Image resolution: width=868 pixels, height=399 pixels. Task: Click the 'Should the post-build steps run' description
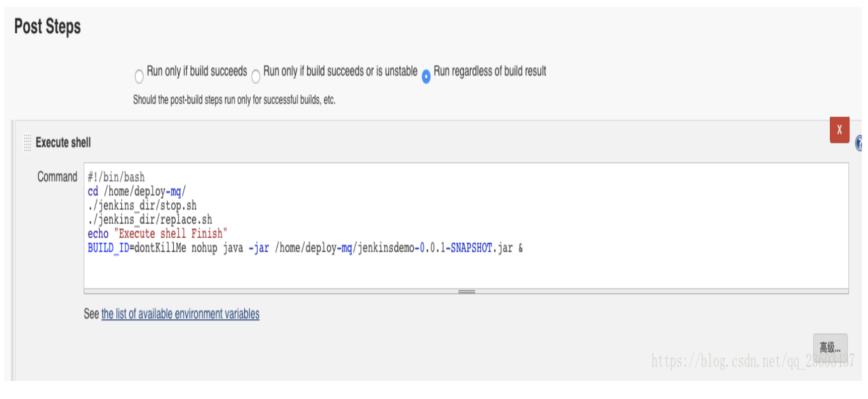pyautogui.click(x=234, y=100)
